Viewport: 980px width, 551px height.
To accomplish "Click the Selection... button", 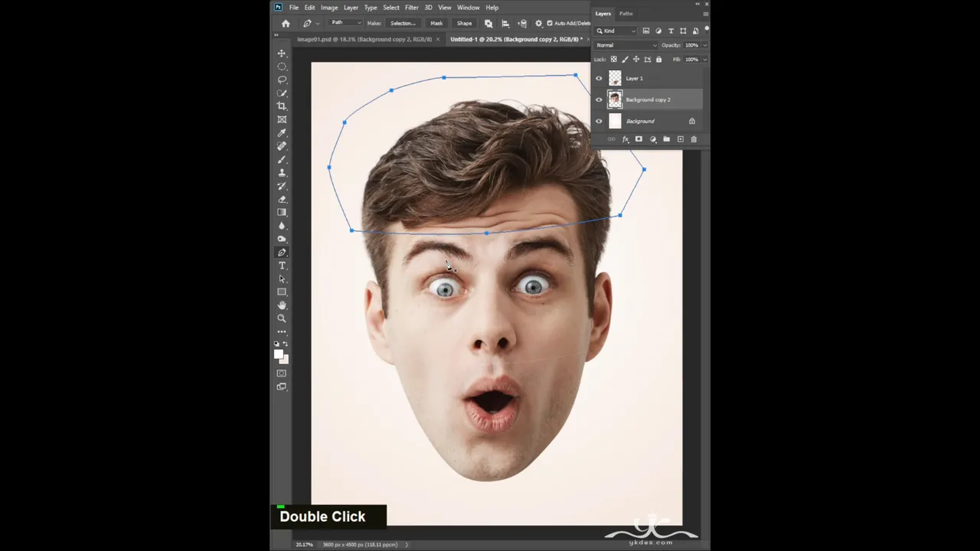I will point(403,23).
